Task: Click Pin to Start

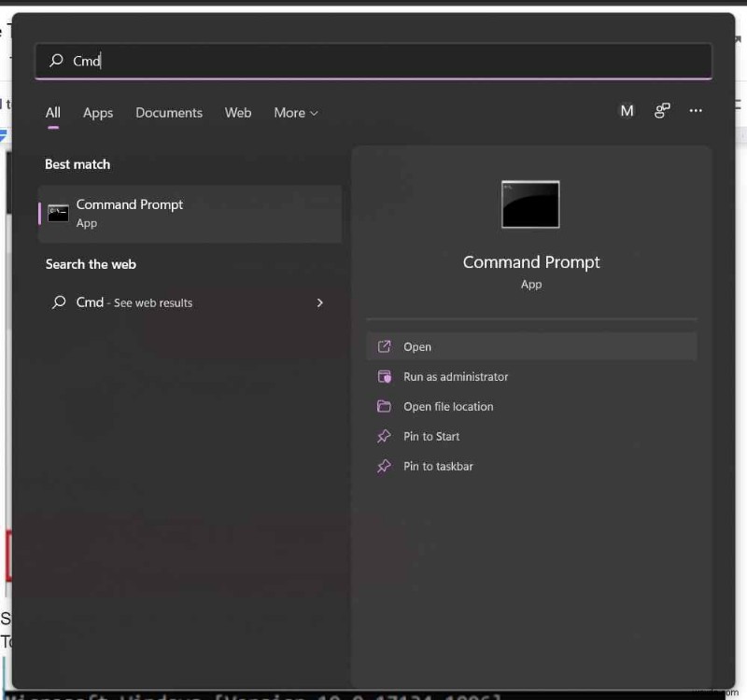Action: pyautogui.click(x=531, y=436)
